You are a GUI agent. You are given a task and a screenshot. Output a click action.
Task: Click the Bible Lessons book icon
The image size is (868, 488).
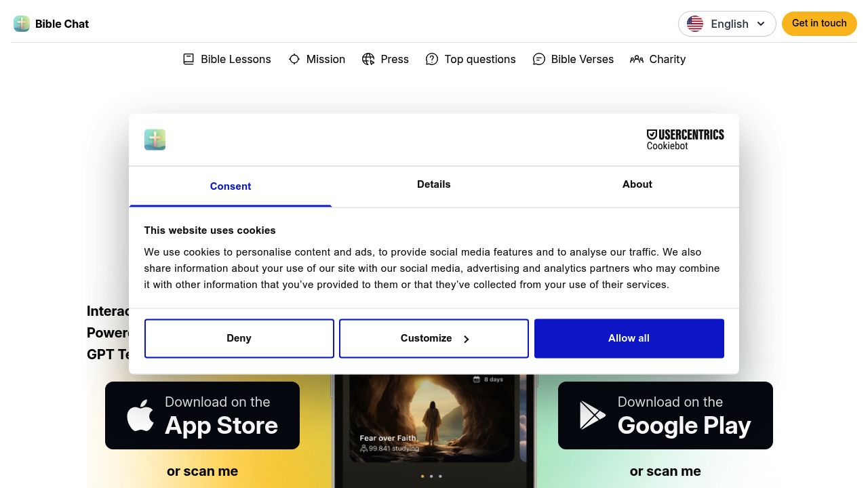pos(189,59)
